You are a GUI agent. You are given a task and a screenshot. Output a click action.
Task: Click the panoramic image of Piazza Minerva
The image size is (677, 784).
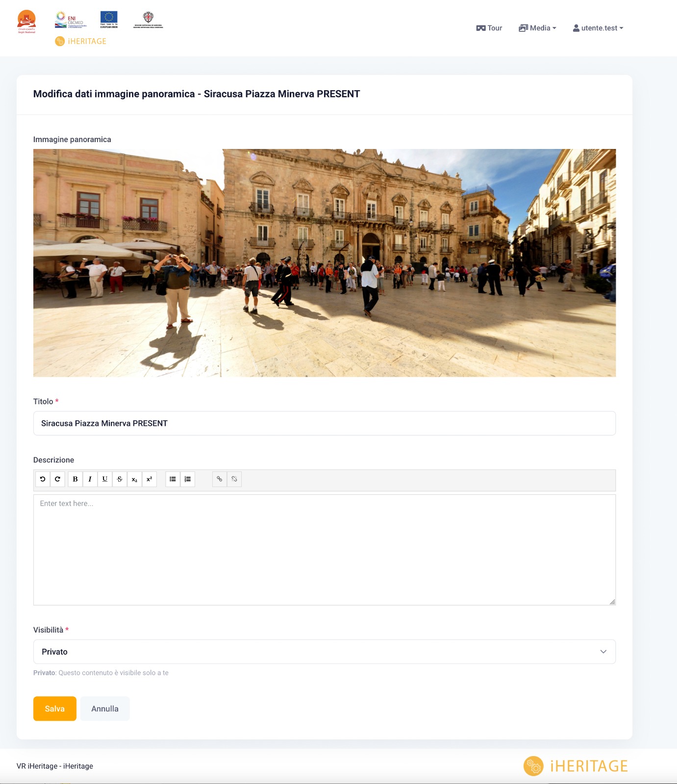325,263
